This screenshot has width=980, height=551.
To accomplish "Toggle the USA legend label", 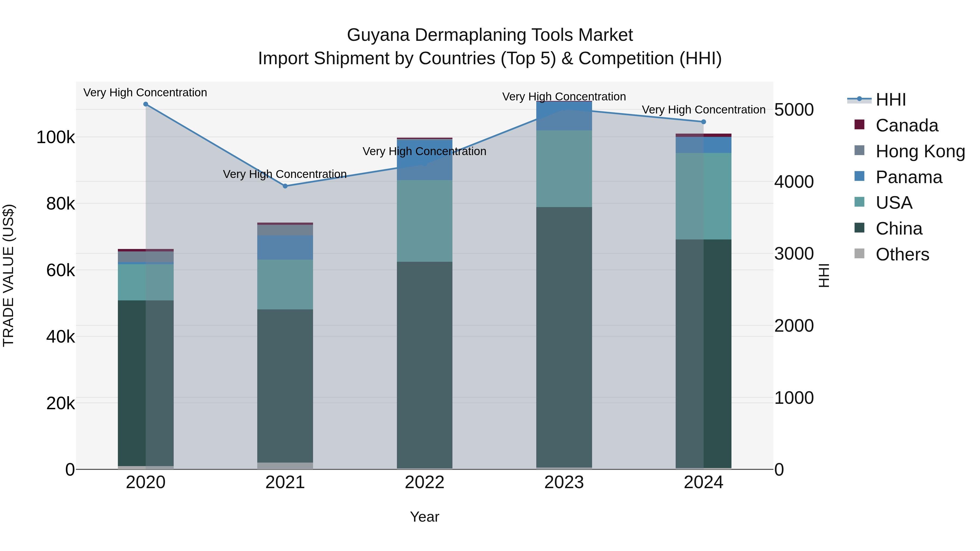I will [894, 203].
